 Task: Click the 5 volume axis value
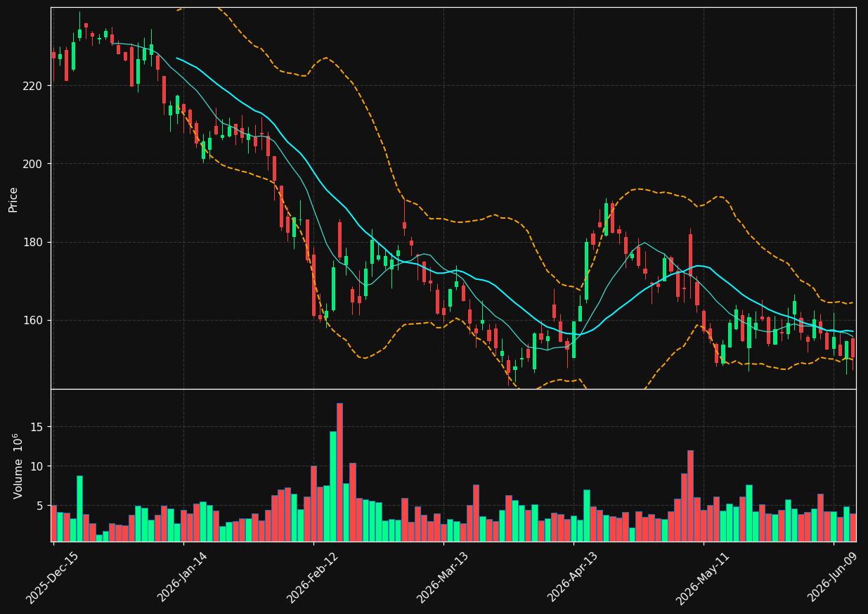[x=41, y=506]
